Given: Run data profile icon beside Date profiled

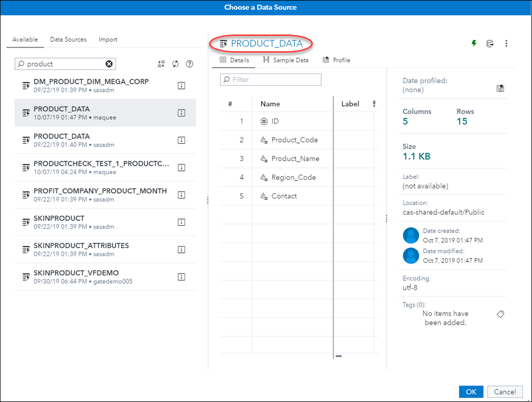Looking at the screenshot, I should [500, 88].
